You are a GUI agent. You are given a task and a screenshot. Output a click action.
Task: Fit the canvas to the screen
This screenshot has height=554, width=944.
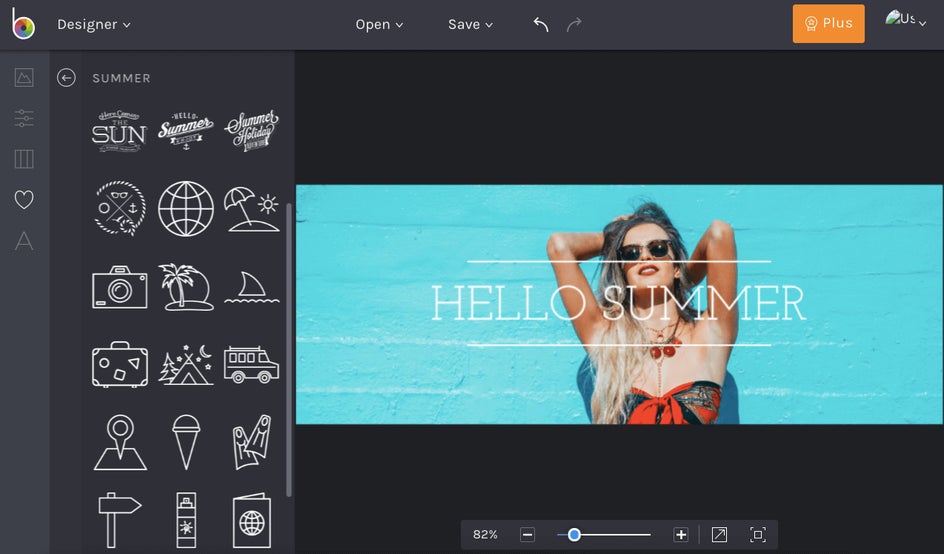tap(758, 535)
